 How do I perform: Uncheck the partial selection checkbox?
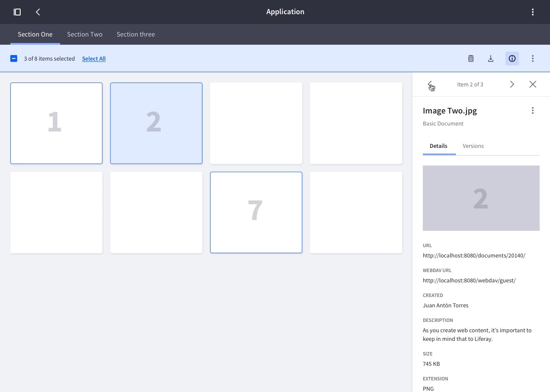[x=14, y=58]
